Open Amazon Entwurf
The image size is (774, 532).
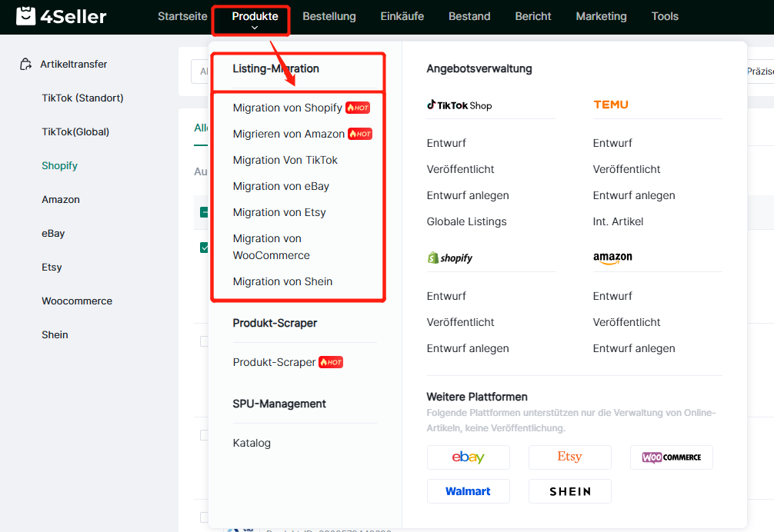click(x=612, y=296)
